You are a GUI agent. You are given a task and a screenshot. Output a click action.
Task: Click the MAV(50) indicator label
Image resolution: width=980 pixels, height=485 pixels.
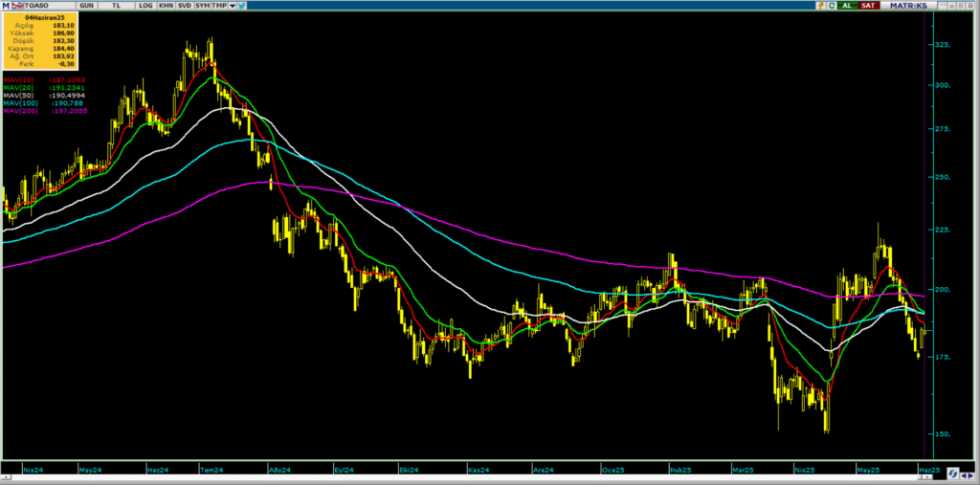coord(19,95)
